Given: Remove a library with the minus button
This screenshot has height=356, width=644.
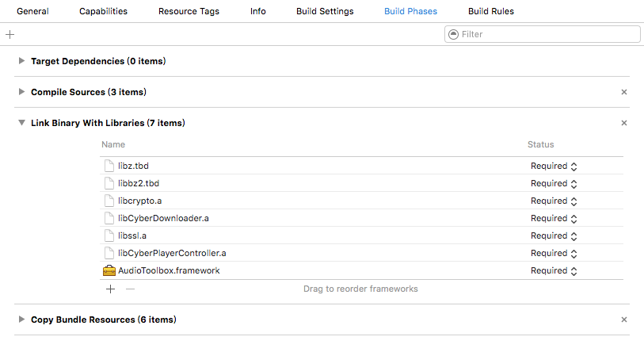Looking at the screenshot, I should (130, 289).
